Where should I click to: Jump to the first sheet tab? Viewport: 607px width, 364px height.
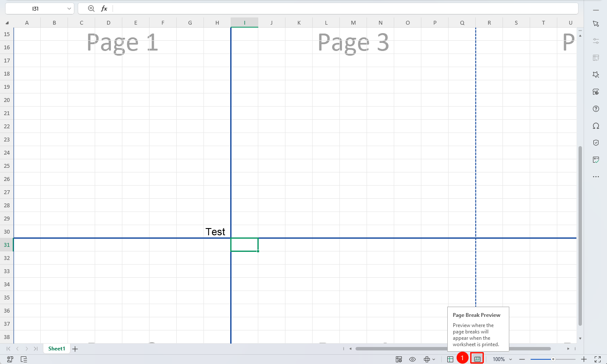8,349
